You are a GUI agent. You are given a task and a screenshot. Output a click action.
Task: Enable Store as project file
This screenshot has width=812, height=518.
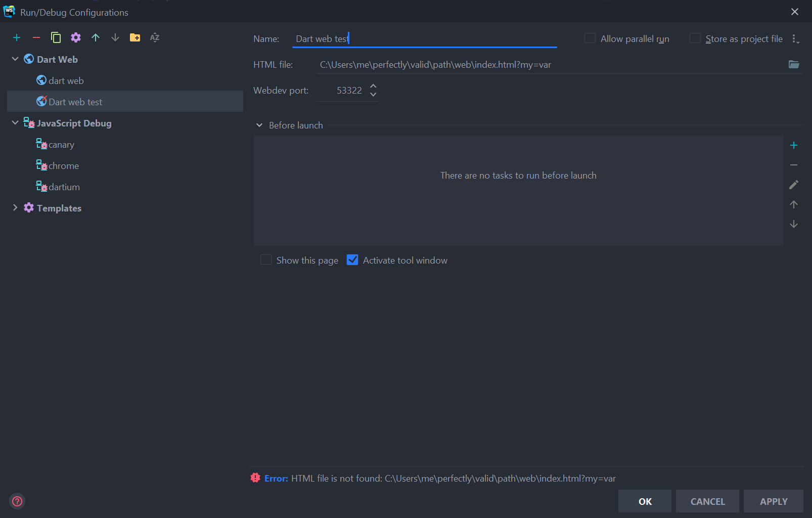pyautogui.click(x=695, y=38)
